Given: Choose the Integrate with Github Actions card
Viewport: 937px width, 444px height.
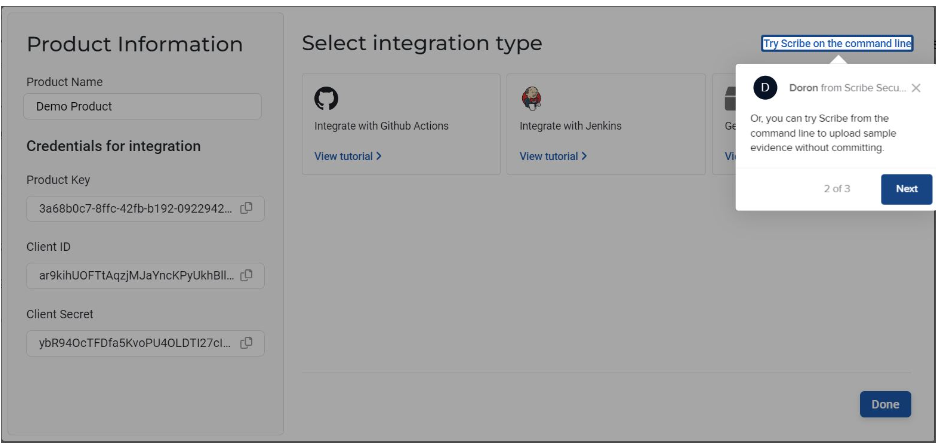Looking at the screenshot, I should pos(400,126).
